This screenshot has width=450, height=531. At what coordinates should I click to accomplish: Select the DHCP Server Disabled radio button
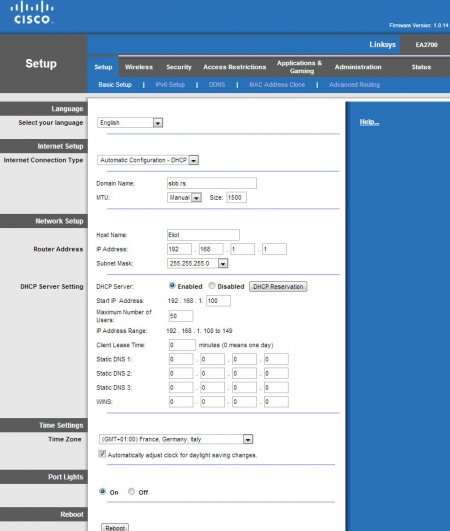212,285
